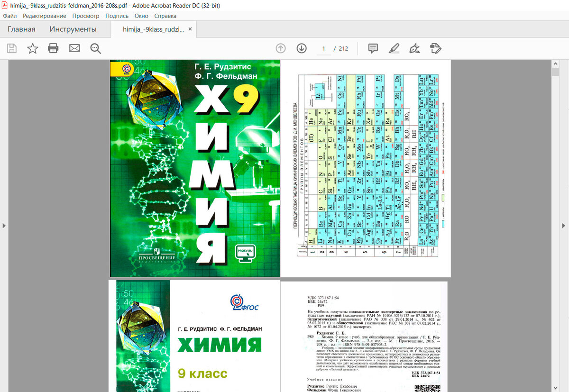Viewport: 569px width, 392px height.
Task: Add a comment with speech bubble icon
Action: 373,48
